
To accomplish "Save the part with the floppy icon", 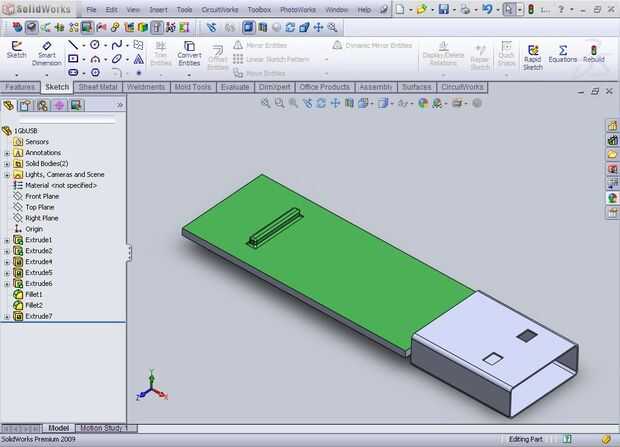I will [444, 9].
